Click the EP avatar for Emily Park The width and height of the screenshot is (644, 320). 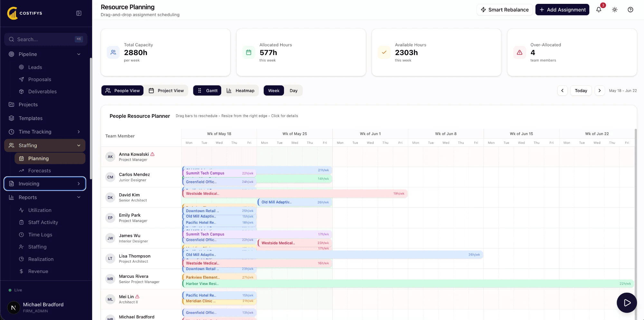pyautogui.click(x=110, y=218)
